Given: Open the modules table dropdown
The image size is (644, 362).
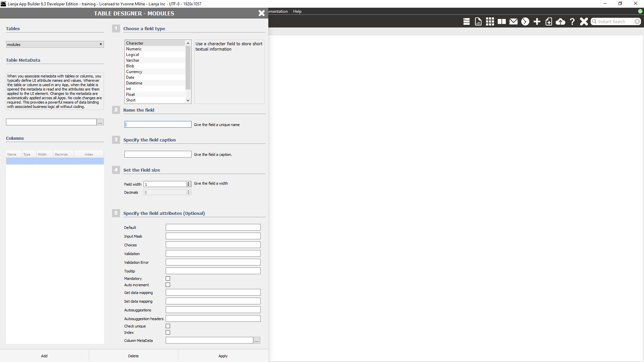Looking at the screenshot, I should (x=100, y=44).
